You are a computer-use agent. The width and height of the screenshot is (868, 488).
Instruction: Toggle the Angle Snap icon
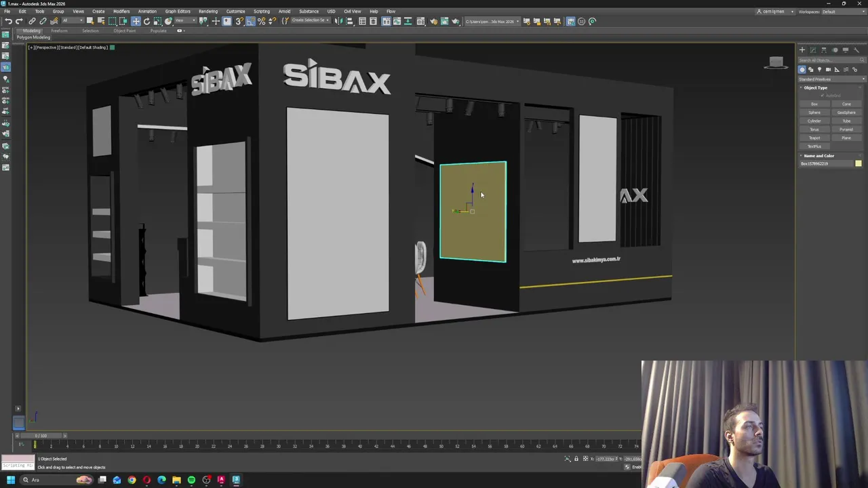250,21
